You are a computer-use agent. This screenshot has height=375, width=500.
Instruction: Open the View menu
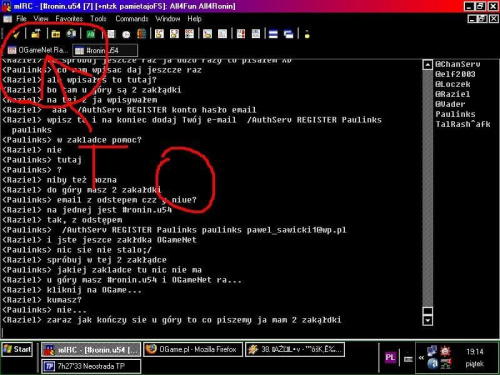pos(41,19)
